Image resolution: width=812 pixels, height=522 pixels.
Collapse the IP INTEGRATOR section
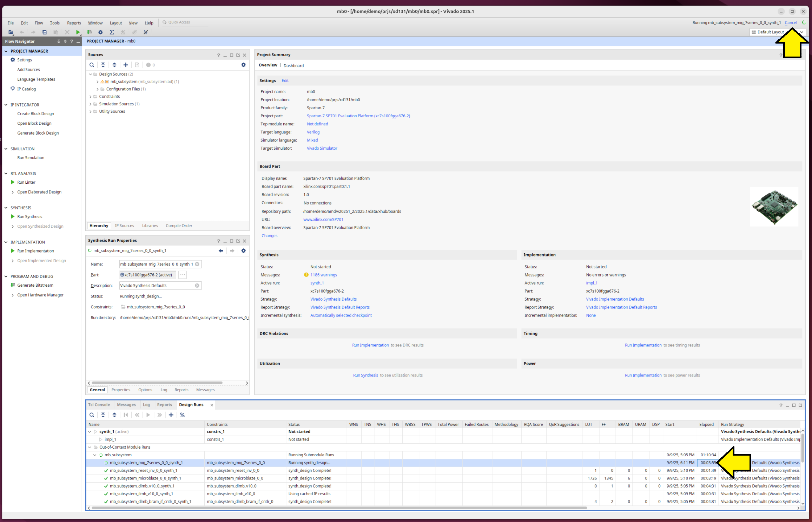tap(6, 105)
